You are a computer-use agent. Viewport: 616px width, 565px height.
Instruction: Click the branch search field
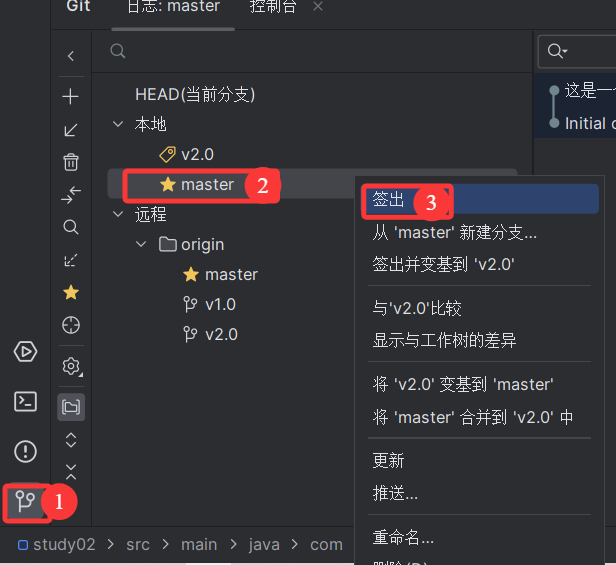pos(312,51)
